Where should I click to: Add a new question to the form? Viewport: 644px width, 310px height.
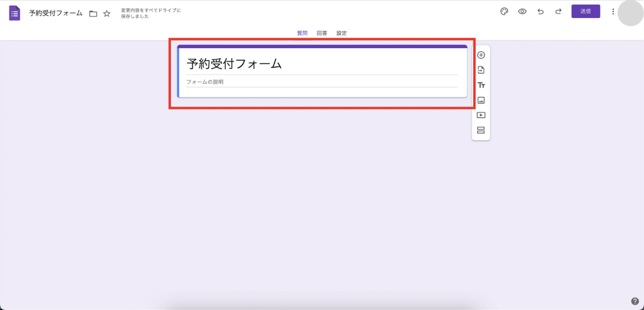(481, 55)
